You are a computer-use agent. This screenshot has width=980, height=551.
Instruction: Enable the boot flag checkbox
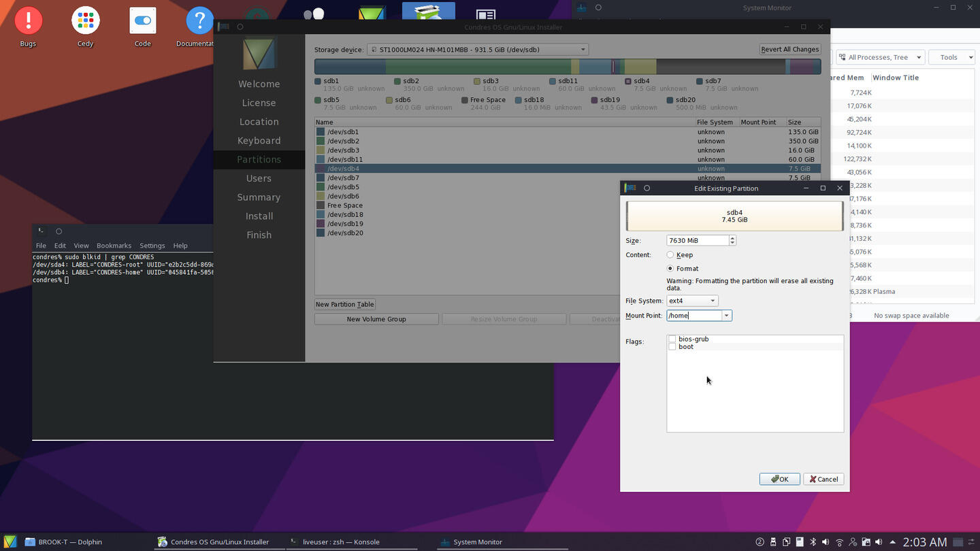[x=672, y=347]
